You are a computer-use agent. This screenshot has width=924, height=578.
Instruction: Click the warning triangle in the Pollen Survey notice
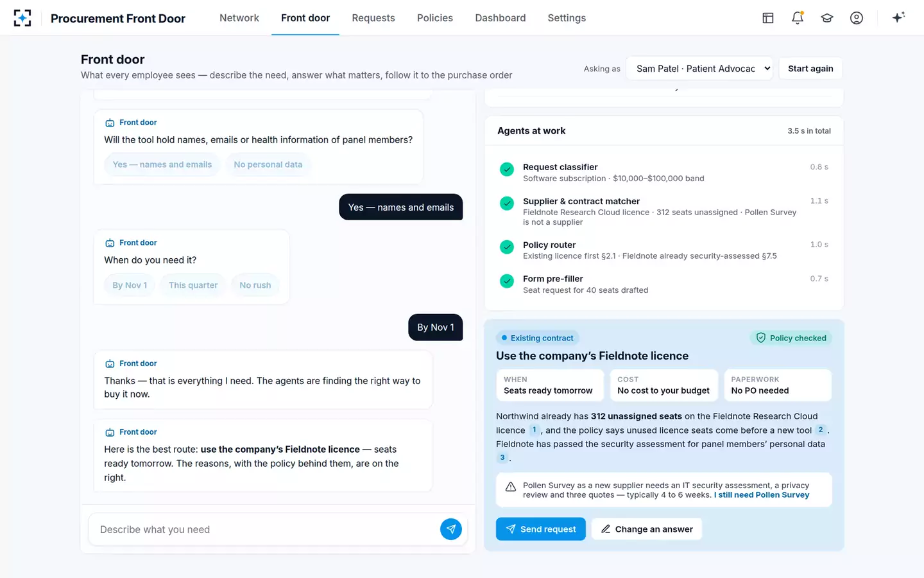(511, 487)
